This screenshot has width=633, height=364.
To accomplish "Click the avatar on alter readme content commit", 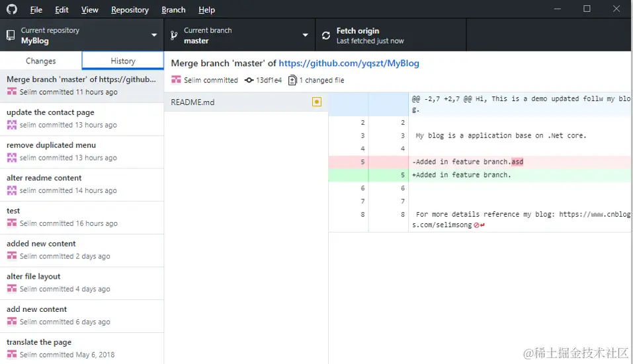I will click(12, 190).
